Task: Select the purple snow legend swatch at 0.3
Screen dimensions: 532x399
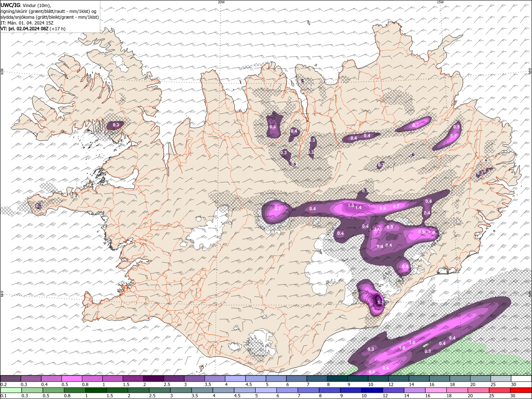Action: tap(31, 379)
